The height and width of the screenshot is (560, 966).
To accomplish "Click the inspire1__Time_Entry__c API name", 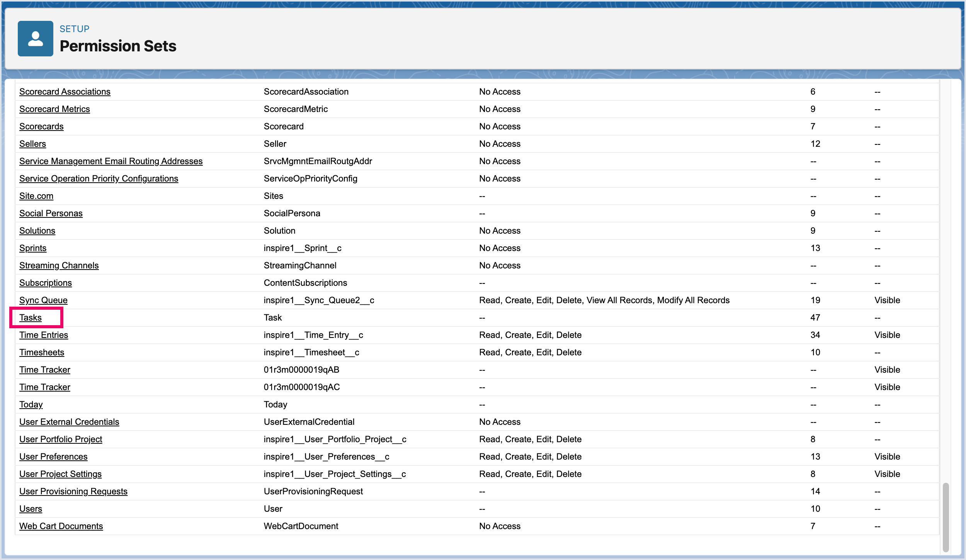I will point(313,335).
